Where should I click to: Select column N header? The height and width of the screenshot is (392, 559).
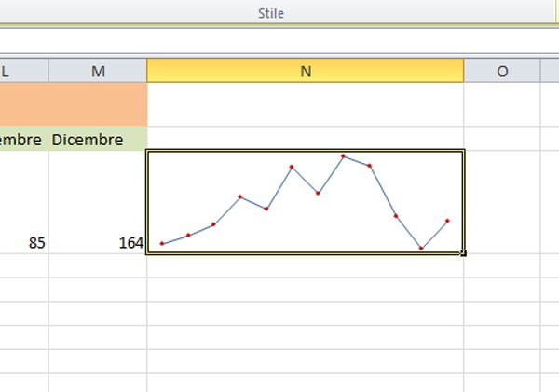pyautogui.click(x=305, y=71)
